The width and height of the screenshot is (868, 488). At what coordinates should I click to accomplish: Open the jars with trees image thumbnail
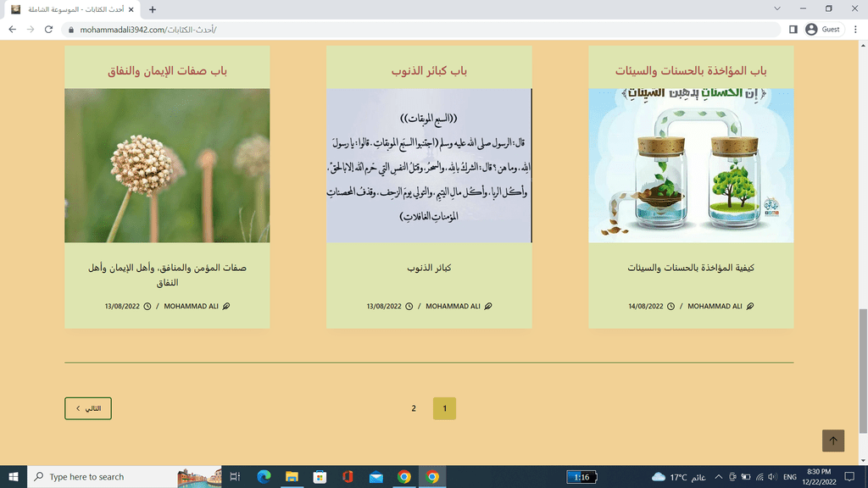(691, 165)
